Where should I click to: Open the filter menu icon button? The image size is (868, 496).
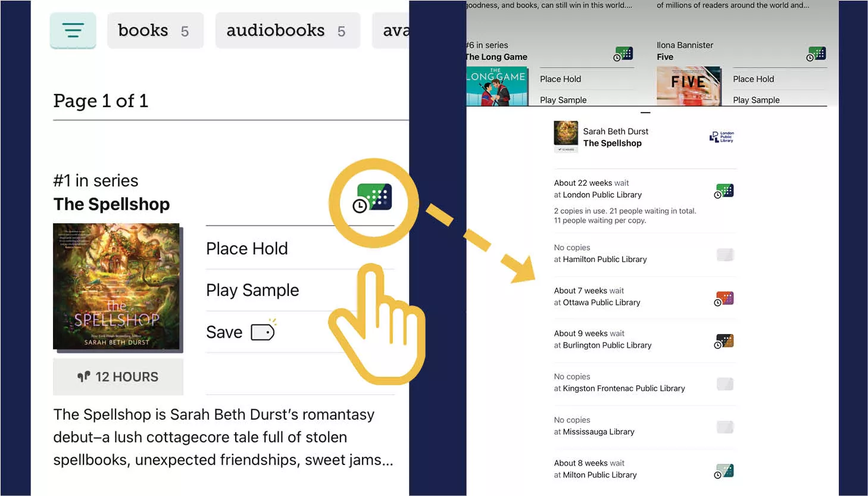(73, 30)
